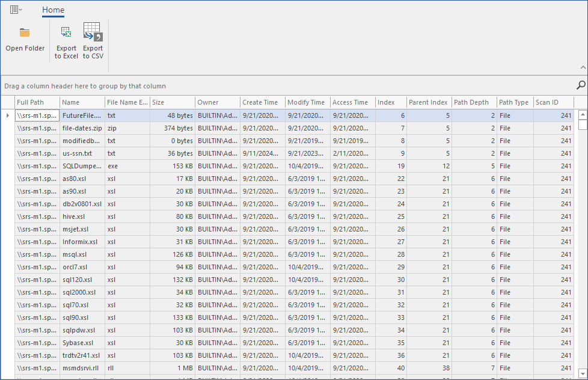Click the Modify Time column header
Screen dimensions: 588x380
pyautogui.click(x=307, y=102)
